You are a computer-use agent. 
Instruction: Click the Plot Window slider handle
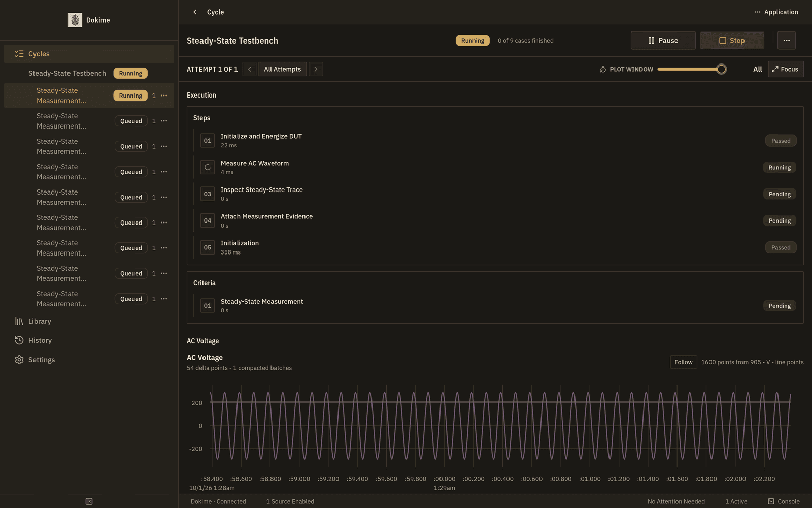tap(721, 69)
